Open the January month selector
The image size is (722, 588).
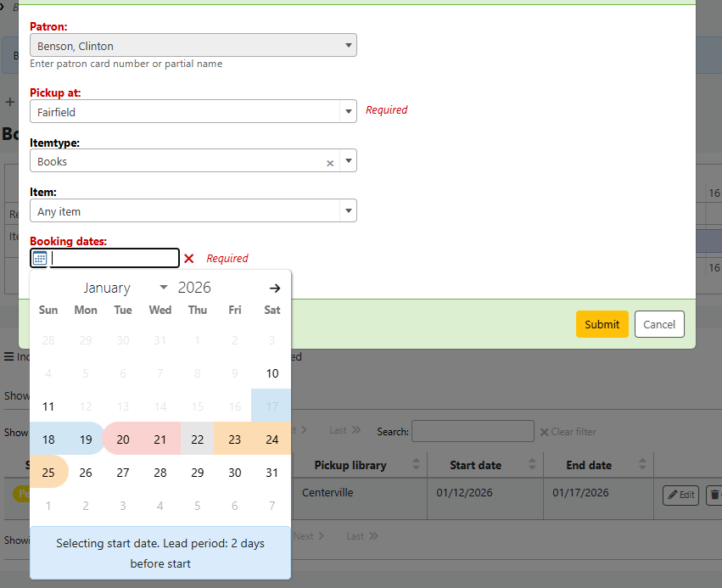click(x=125, y=288)
